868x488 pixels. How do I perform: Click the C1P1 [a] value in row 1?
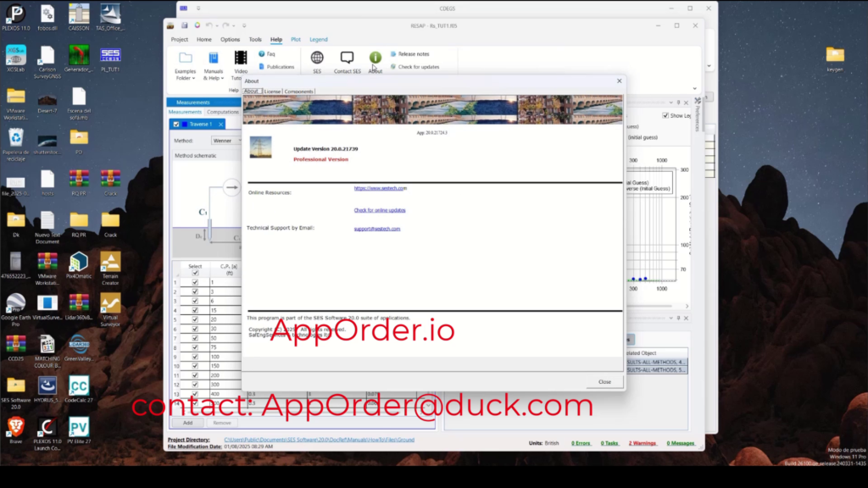pyautogui.click(x=224, y=282)
